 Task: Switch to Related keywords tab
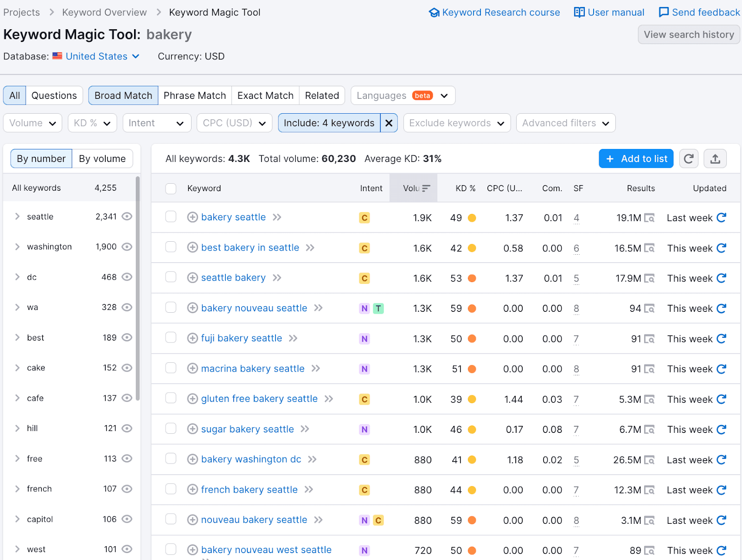point(322,96)
